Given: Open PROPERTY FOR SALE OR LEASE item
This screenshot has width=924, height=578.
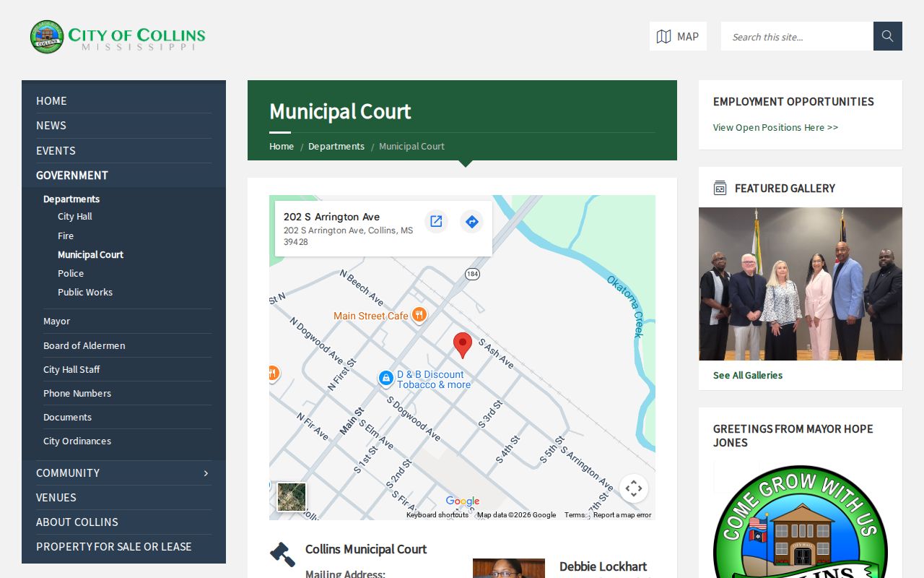Looking at the screenshot, I should (114, 546).
